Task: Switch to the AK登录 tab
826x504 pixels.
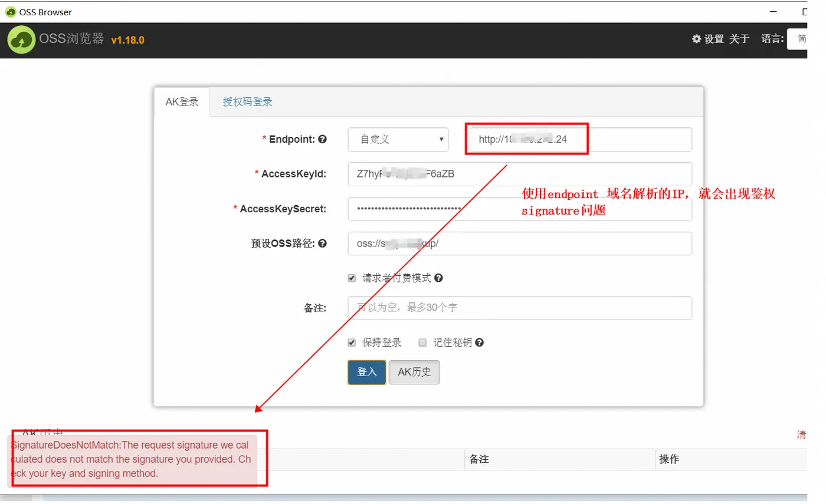Action: coord(182,101)
